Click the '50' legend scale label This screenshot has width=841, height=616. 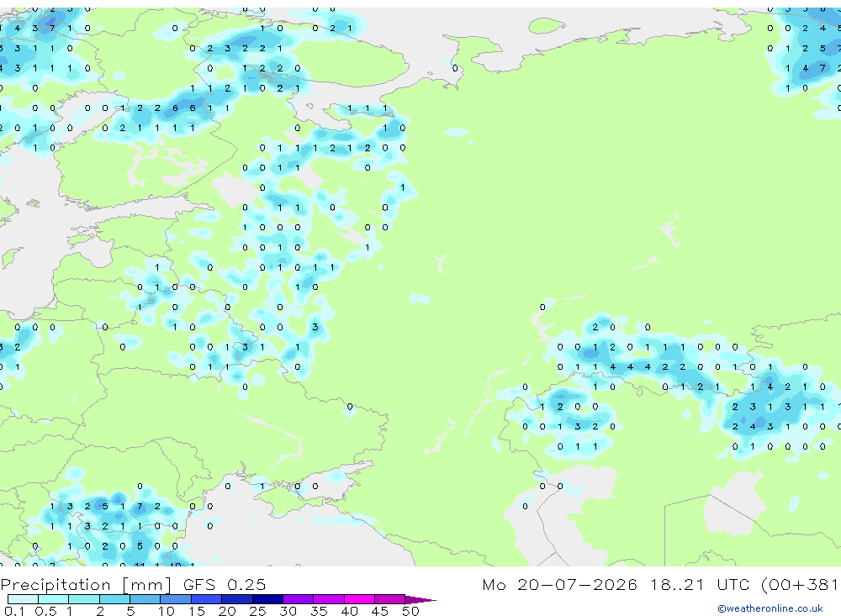tap(410, 611)
